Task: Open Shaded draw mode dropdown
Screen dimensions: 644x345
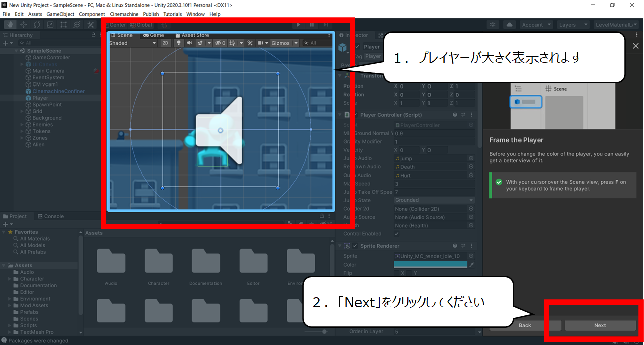Action: (133, 43)
